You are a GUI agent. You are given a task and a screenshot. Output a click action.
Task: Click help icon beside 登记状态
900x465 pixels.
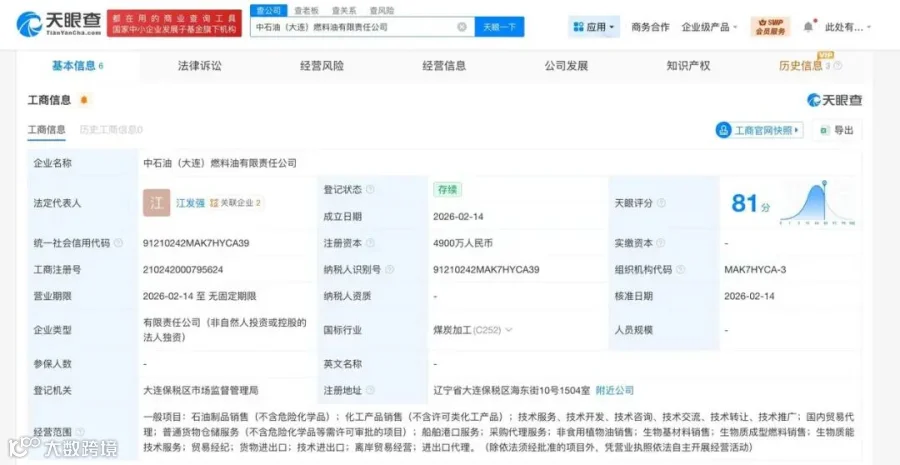[370, 189]
